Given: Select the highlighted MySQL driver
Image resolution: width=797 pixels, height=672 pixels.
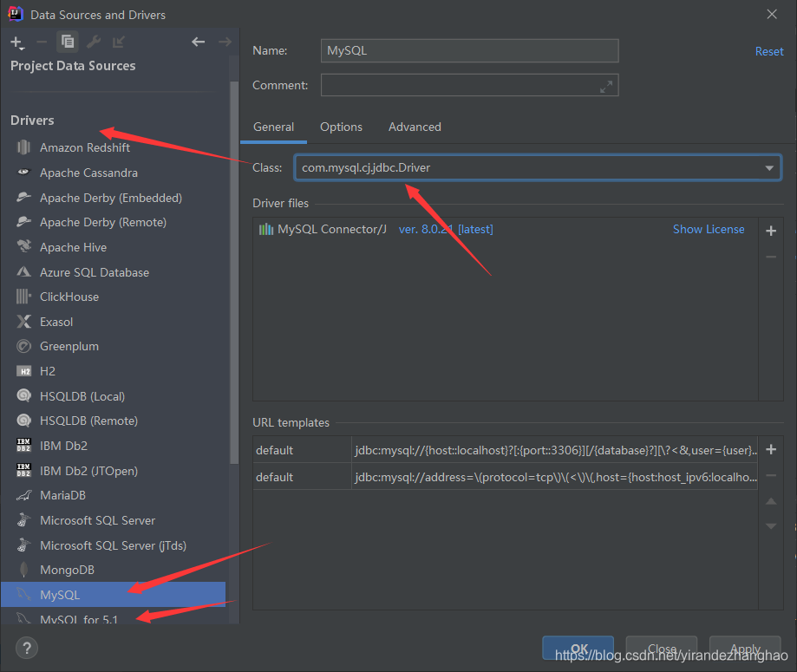Looking at the screenshot, I should click(x=113, y=595).
